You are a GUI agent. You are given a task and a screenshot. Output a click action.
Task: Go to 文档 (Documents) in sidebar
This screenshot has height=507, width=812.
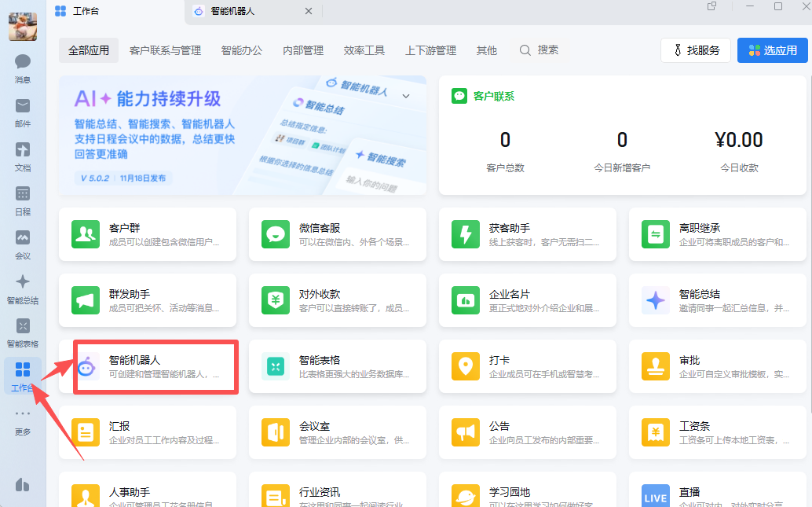[x=23, y=155]
